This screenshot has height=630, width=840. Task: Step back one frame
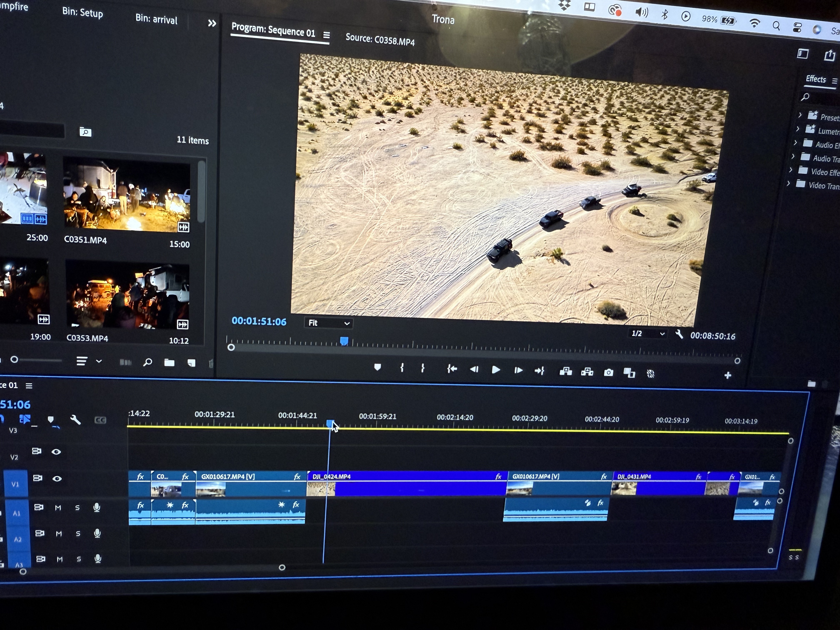(x=474, y=369)
